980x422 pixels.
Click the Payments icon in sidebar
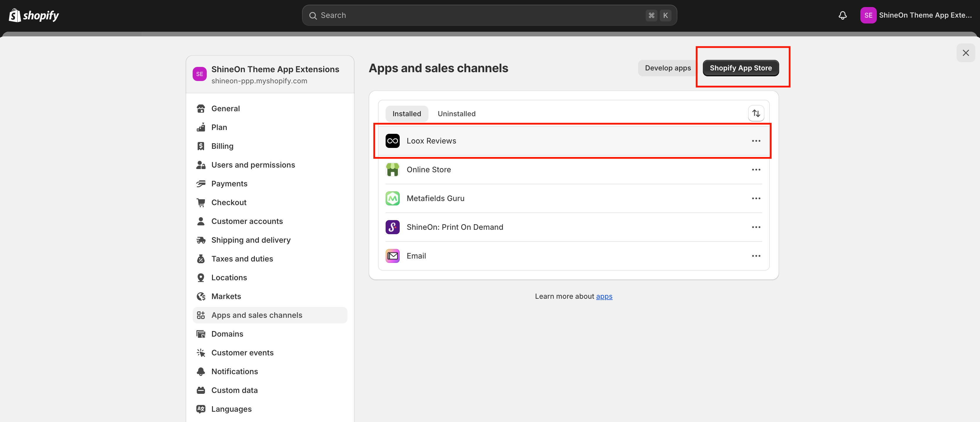tap(201, 184)
